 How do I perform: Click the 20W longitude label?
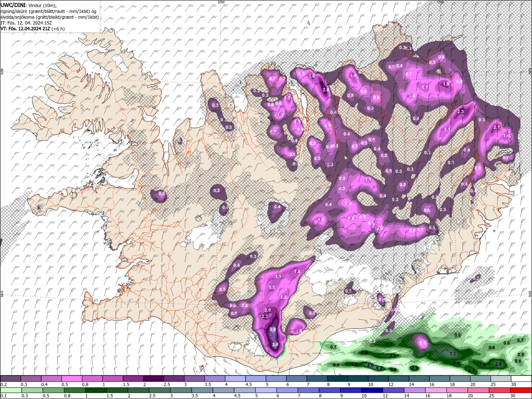[x=221, y=2]
